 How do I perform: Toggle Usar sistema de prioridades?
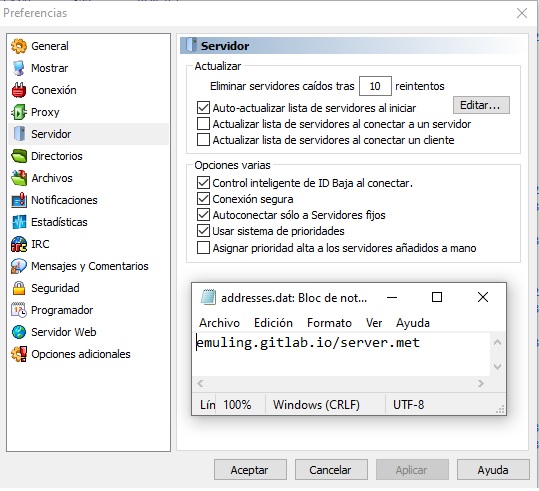click(203, 231)
